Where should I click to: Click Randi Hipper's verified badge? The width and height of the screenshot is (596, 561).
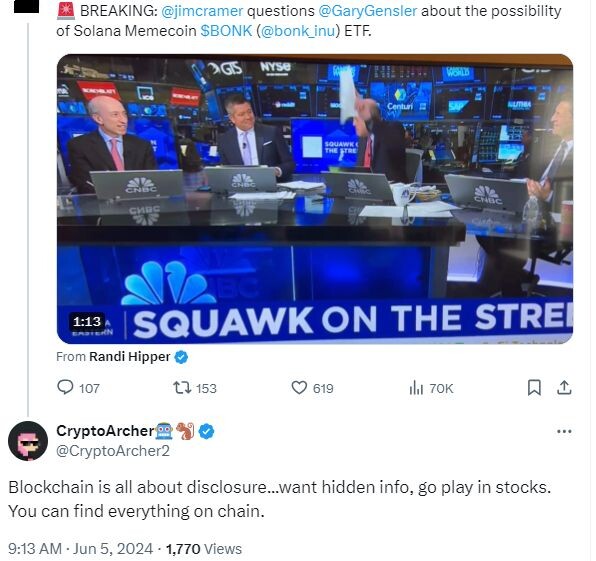[181, 357]
